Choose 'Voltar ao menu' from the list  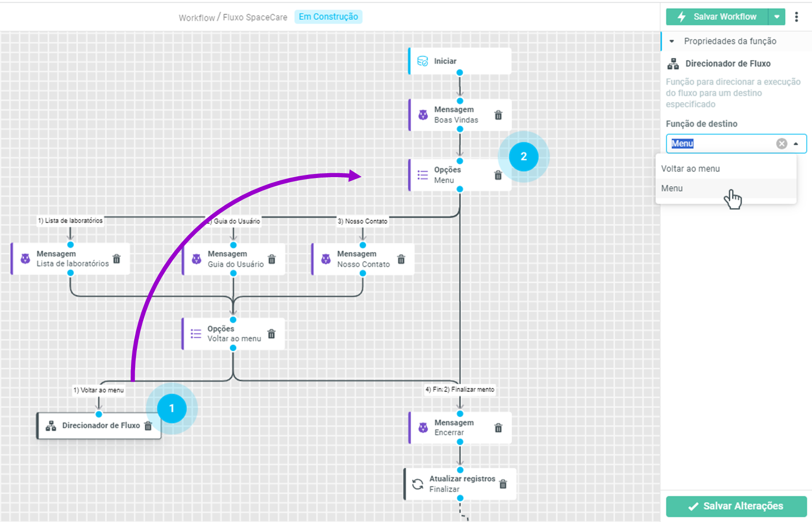[x=690, y=169]
